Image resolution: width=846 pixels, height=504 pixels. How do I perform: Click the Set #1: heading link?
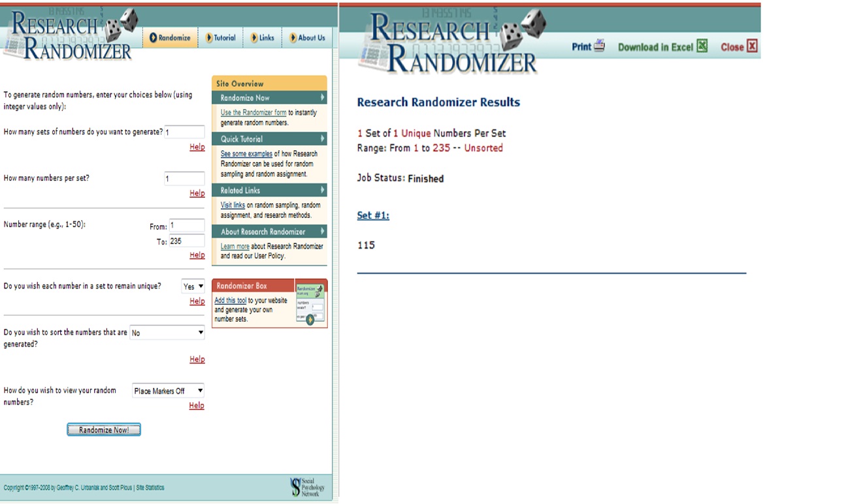click(x=373, y=215)
